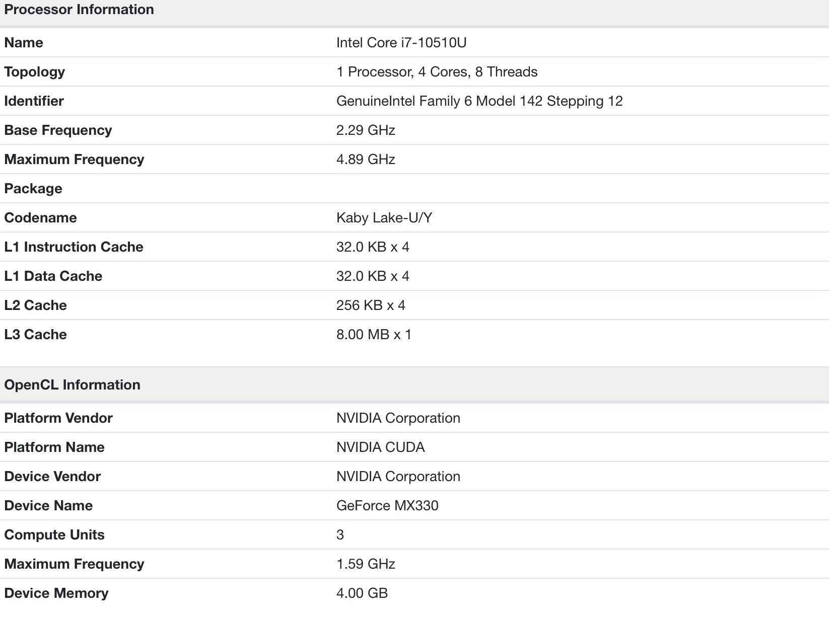This screenshot has height=621, width=840.
Task: Click the Kaby Lake-U/Y codename value
Action: click(x=384, y=217)
